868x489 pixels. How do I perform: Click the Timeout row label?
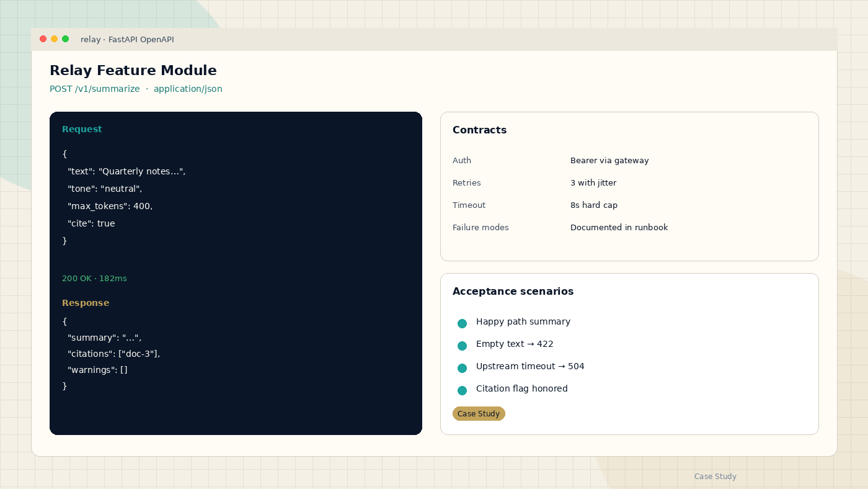[469, 205]
